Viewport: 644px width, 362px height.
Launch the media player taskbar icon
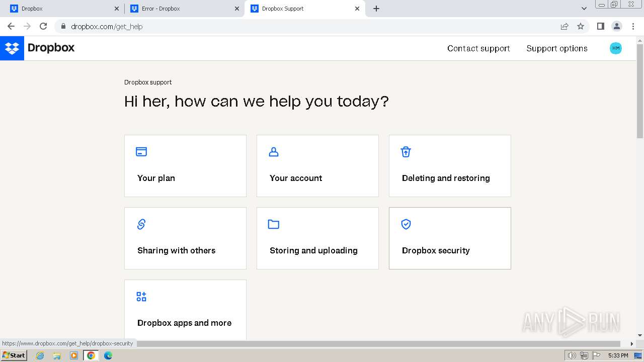click(x=74, y=355)
